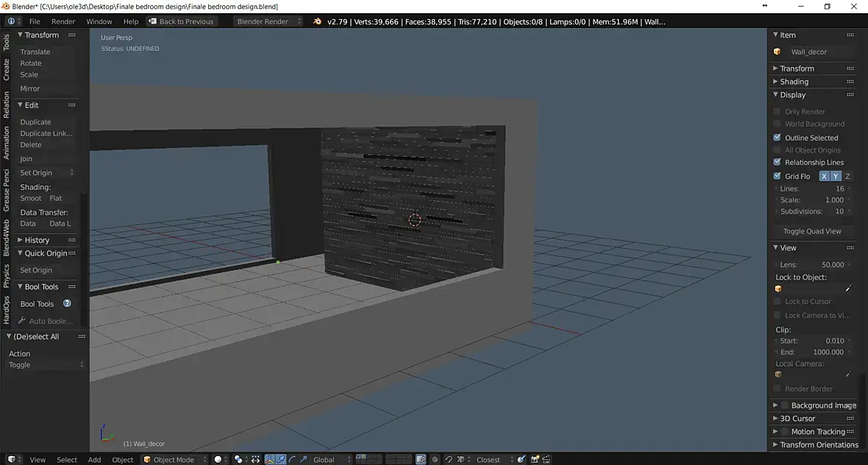This screenshot has width=868, height=465.
Task: Toggle the 3D manipulator axes icon
Action: pos(269,459)
